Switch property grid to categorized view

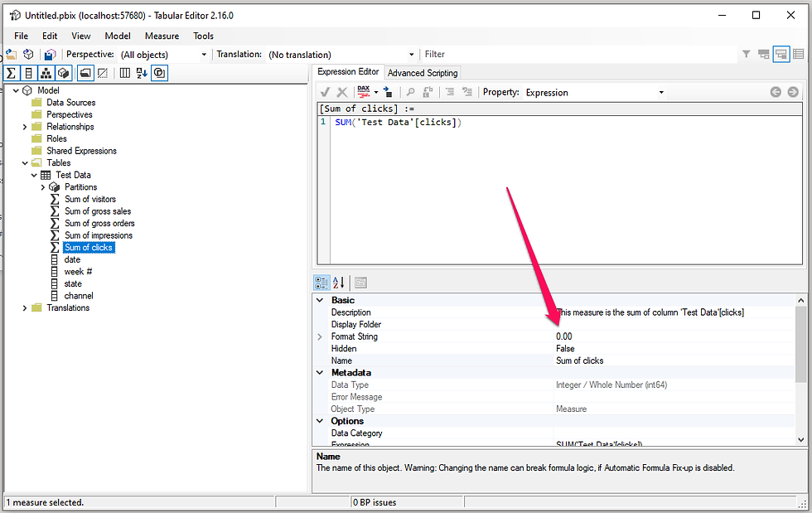[321, 283]
